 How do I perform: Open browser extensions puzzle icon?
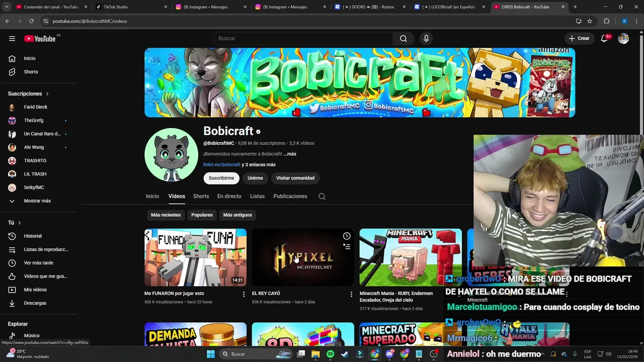[x=606, y=21]
